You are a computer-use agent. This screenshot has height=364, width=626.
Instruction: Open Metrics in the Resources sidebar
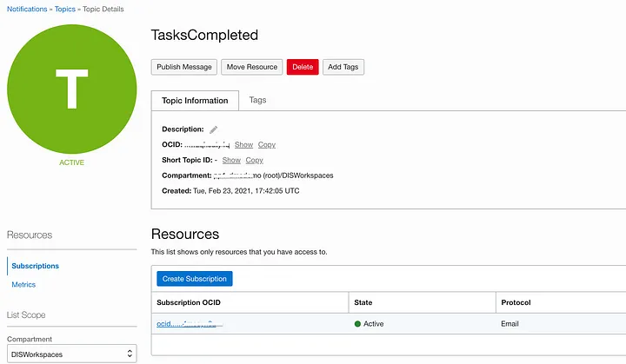(x=23, y=285)
